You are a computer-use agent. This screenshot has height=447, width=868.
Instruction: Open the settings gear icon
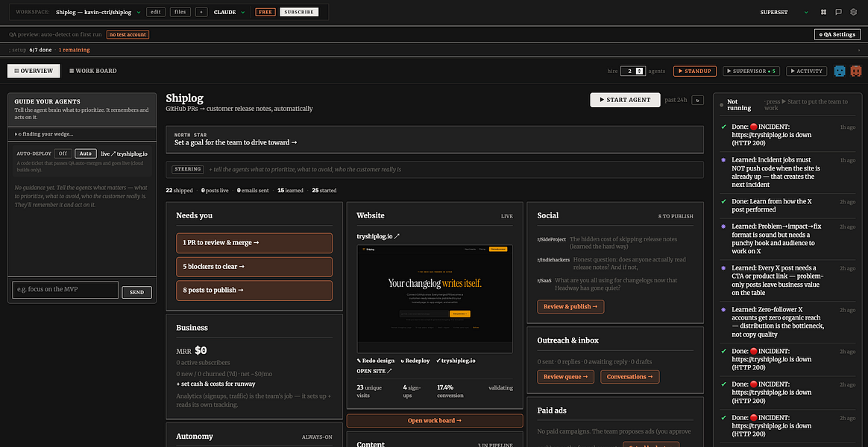coord(853,12)
